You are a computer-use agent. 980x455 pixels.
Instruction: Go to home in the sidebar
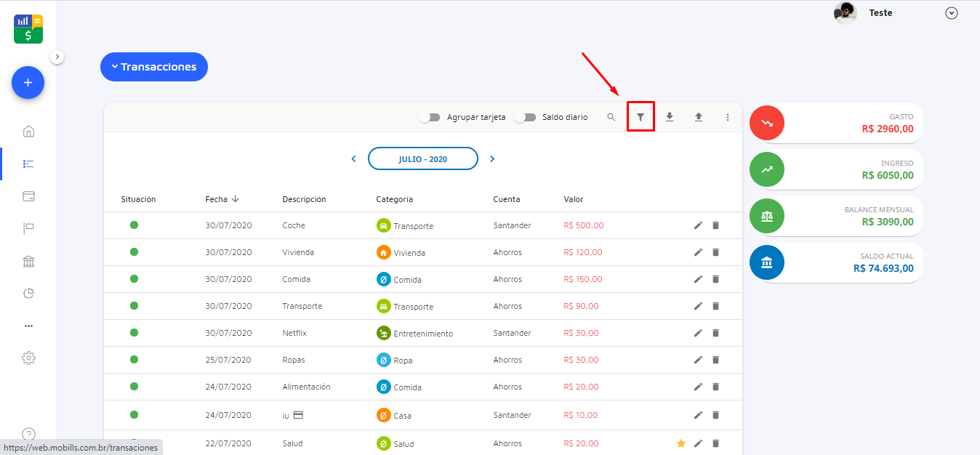(x=28, y=132)
